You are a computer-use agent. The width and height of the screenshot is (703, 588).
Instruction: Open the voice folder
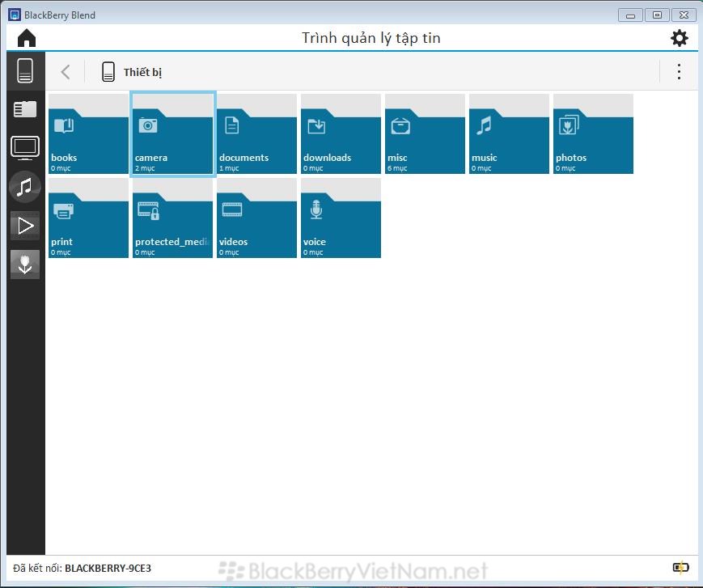click(x=341, y=218)
